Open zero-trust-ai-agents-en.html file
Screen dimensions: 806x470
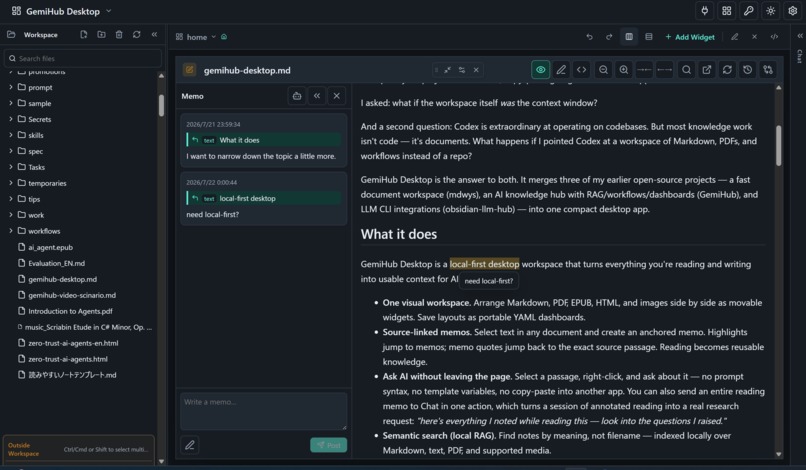(x=72, y=342)
